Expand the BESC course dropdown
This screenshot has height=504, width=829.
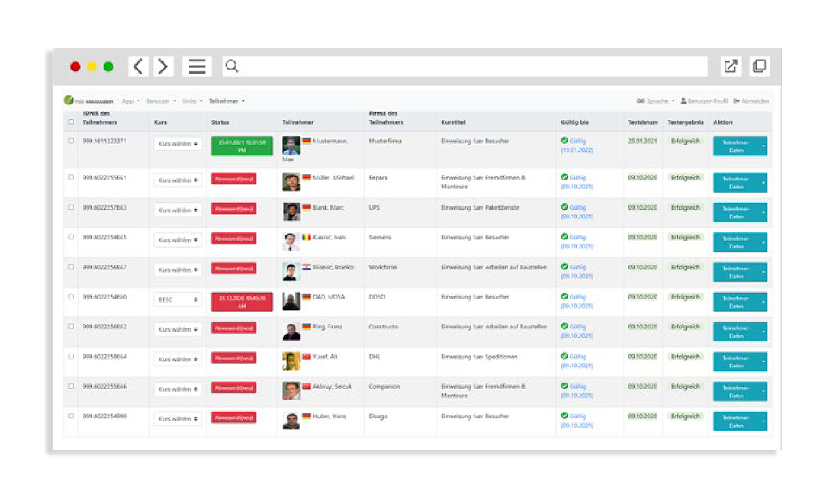pyautogui.click(x=177, y=299)
